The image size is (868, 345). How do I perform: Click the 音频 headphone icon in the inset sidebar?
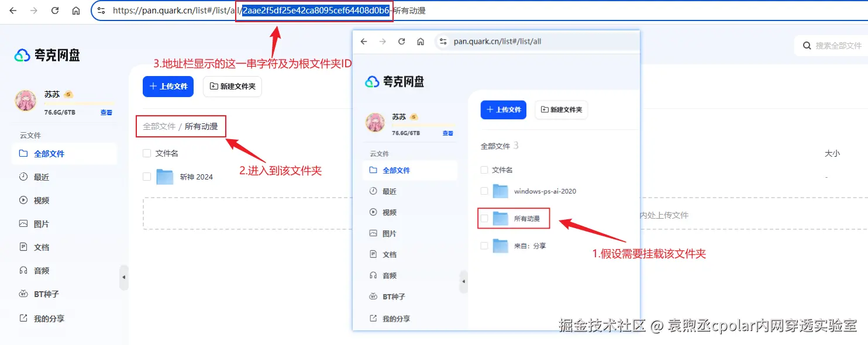click(373, 275)
